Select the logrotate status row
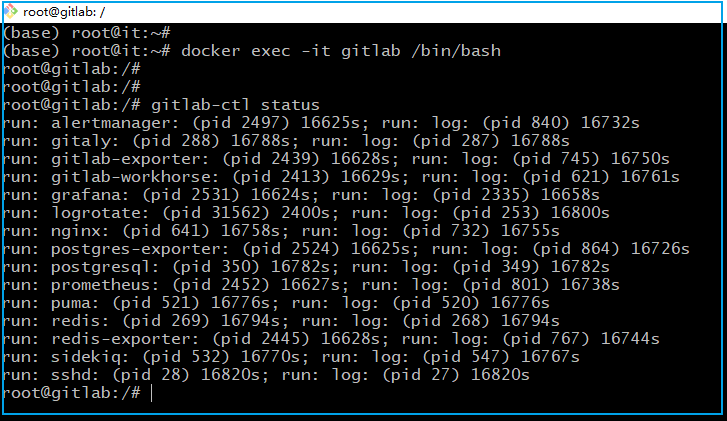This screenshot has height=421, width=727. coord(306,213)
